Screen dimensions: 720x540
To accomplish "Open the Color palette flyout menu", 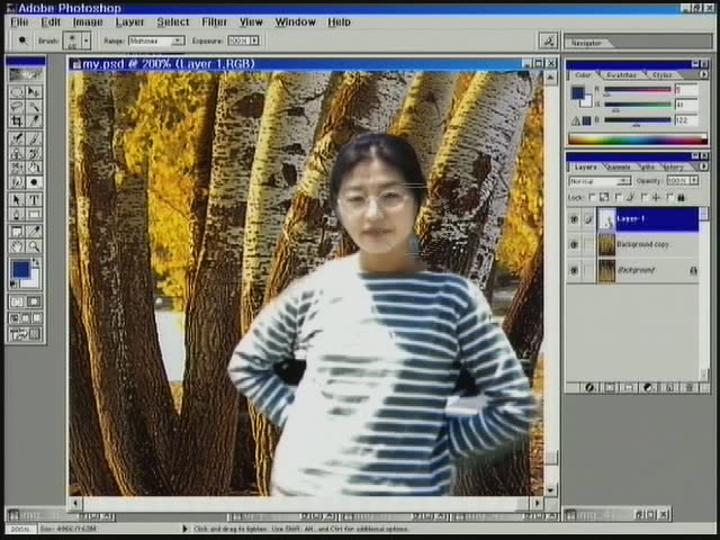I will pyautogui.click(x=703, y=74).
